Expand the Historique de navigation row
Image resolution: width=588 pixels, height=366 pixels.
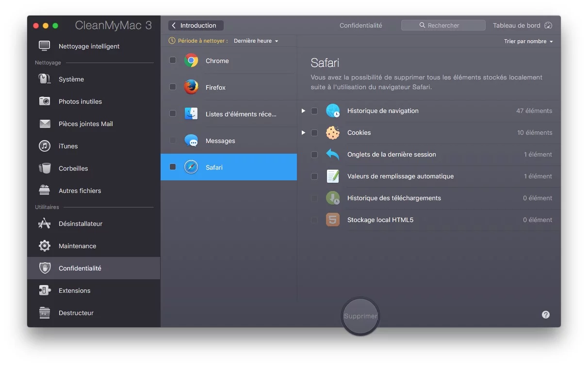click(303, 111)
